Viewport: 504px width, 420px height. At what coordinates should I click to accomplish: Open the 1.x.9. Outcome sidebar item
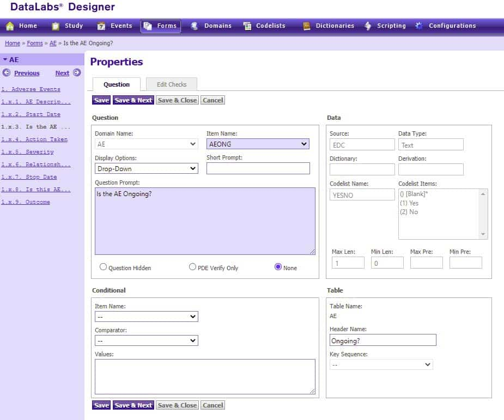(x=26, y=202)
